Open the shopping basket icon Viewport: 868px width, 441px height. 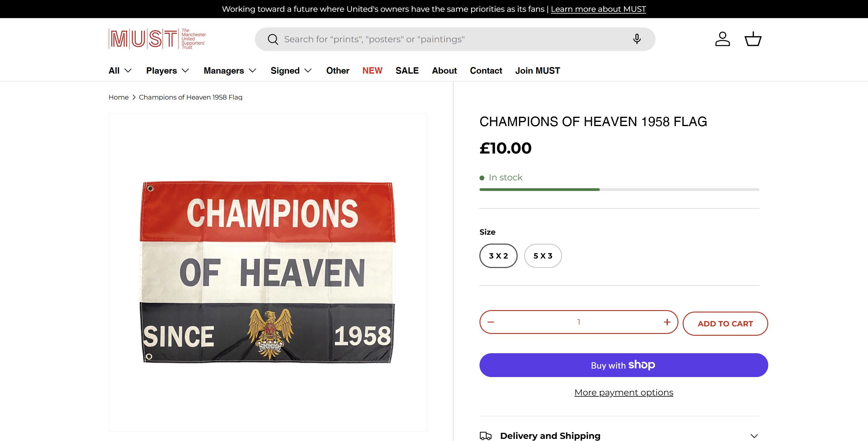tap(753, 39)
